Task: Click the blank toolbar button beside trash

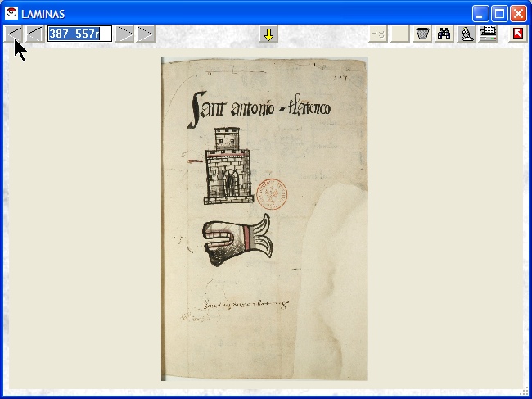Action: click(399, 34)
